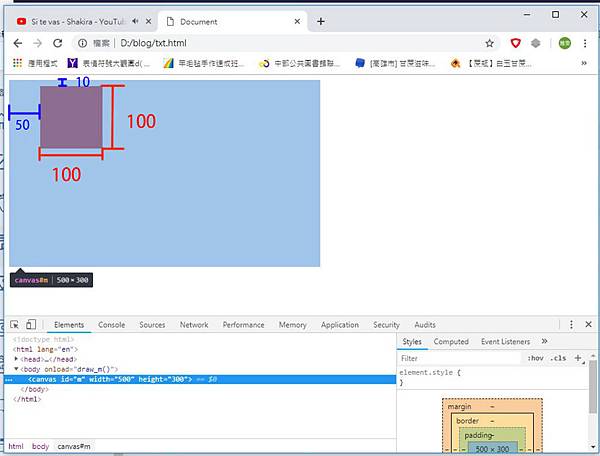This screenshot has height=456, width=600.
Task: Select the Document tab
Action: pos(233,22)
